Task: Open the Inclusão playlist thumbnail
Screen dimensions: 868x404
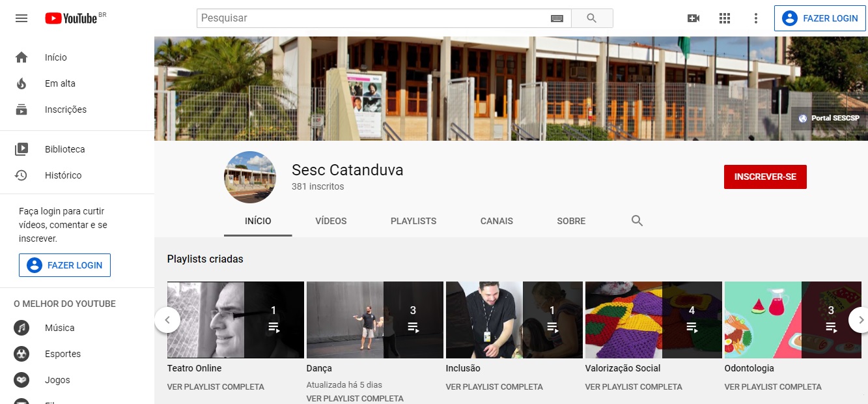Action: click(x=514, y=320)
